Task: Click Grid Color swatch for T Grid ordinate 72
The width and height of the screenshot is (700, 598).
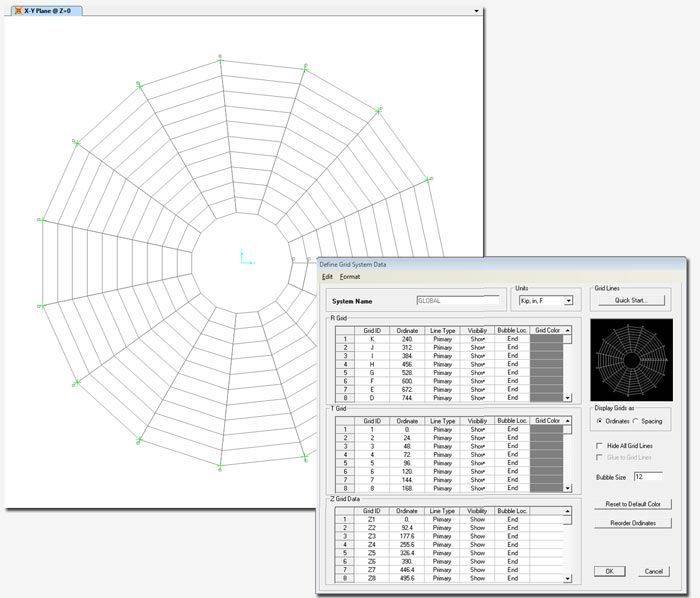Action: [x=546, y=455]
